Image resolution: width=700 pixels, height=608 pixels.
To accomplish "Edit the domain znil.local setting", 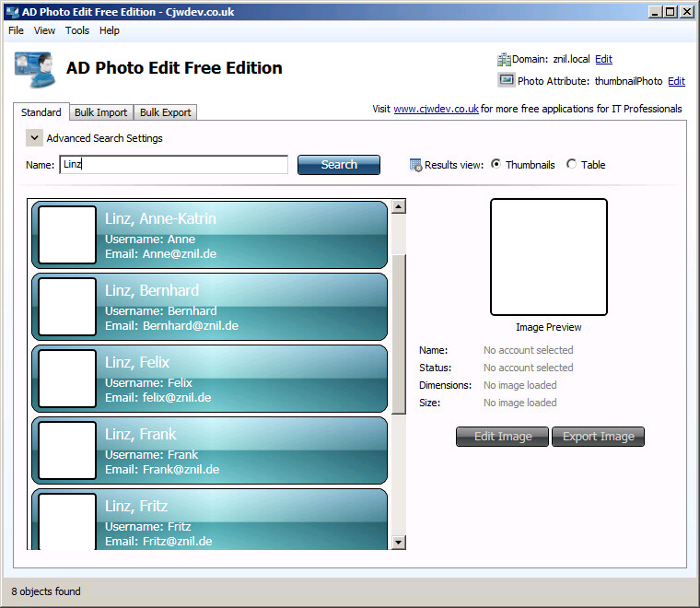I will (x=603, y=59).
